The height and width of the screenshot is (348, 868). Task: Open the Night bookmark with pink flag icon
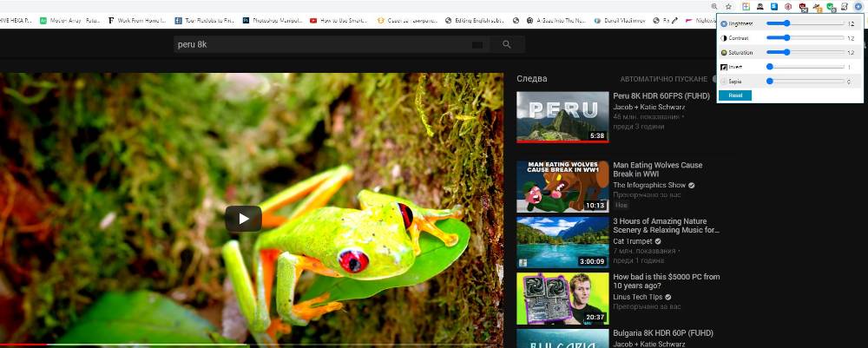tap(700, 20)
